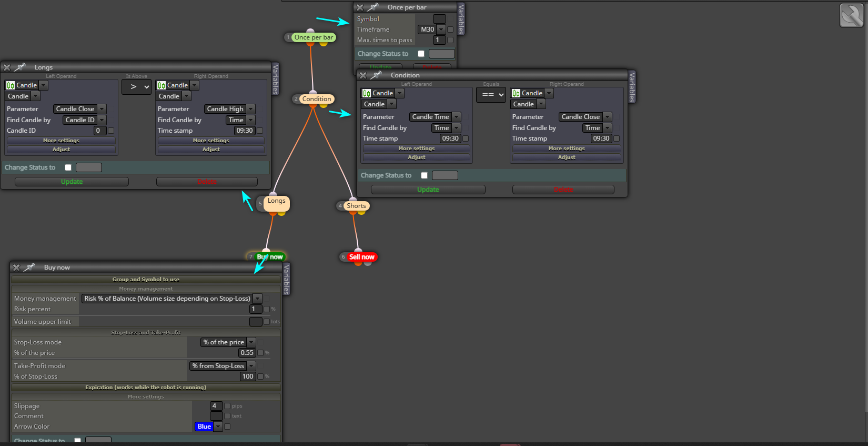Toggle Change Status to checkbox in Longs panel

click(68, 167)
